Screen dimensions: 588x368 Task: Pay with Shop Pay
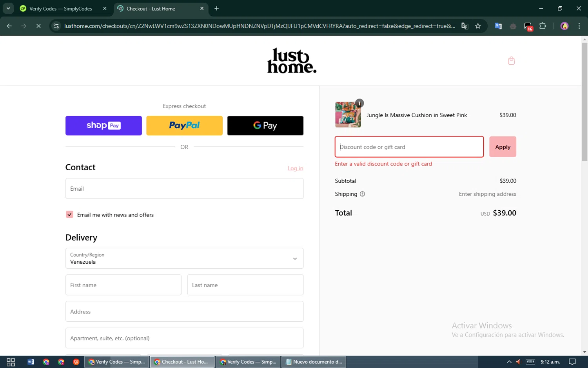pyautogui.click(x=103, y=126)
